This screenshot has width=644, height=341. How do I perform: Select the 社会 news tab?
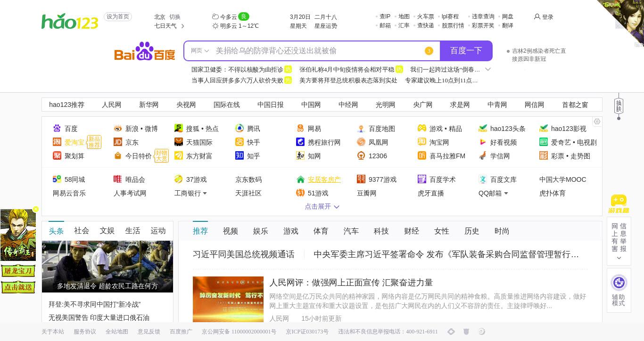(82, 231)
